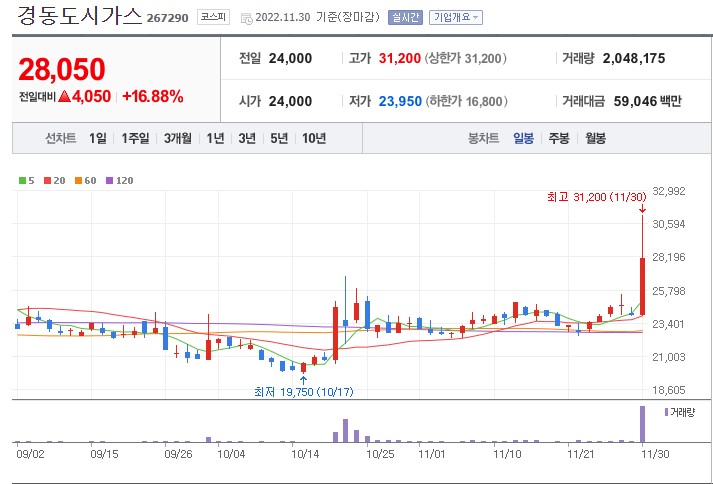Click the tall red 11/30 candlestick
Viewport: 713px width, 484px height.
[643, 286]
